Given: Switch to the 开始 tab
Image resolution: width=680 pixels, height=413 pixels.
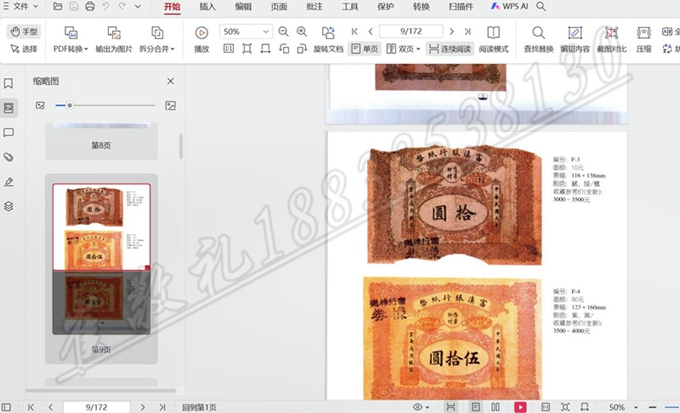Looking at the screenshot, I should tap(172, 7).
